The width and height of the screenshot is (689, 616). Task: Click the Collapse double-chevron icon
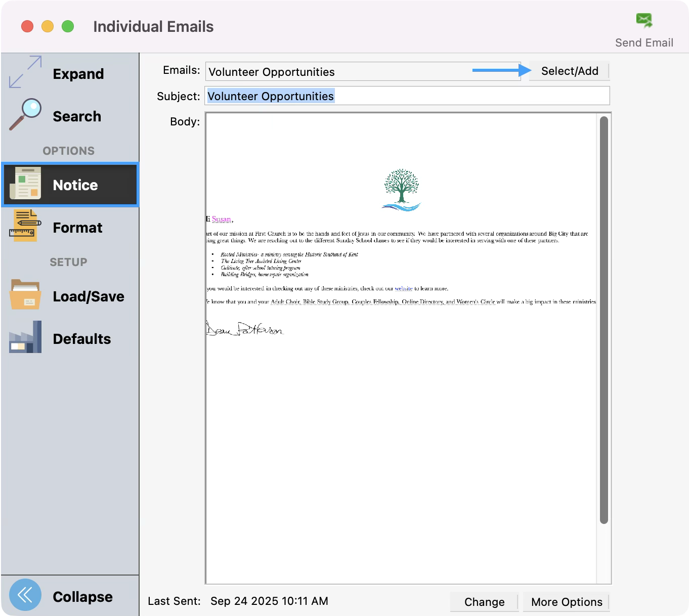pyautogui.click(x=25, y=595)
